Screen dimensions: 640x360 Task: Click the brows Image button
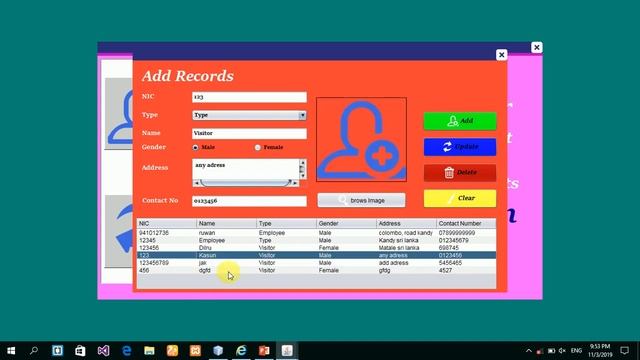coord(361,200)
